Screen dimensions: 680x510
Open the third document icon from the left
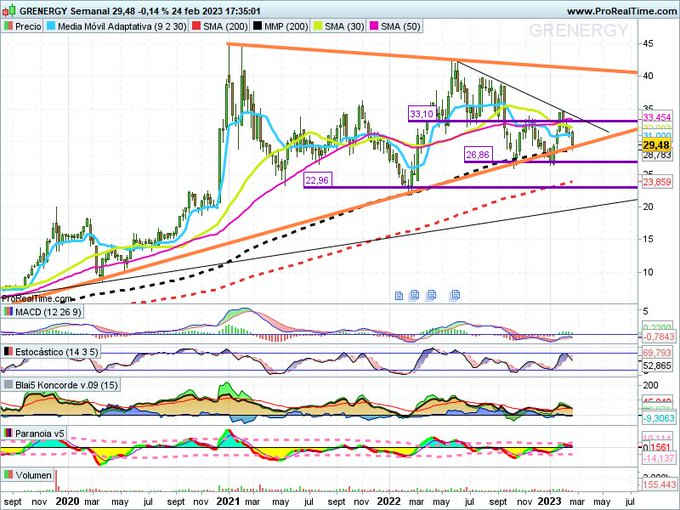tap(431, 295)
